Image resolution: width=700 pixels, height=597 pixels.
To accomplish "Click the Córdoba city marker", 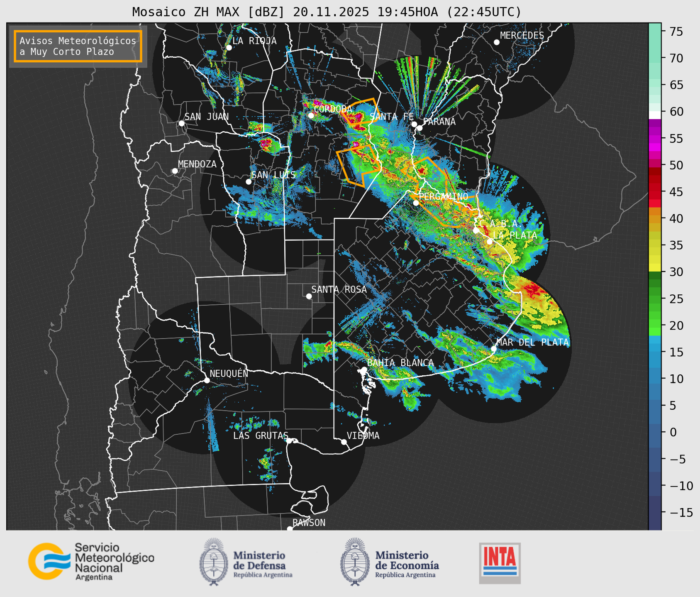I will 311,115.
